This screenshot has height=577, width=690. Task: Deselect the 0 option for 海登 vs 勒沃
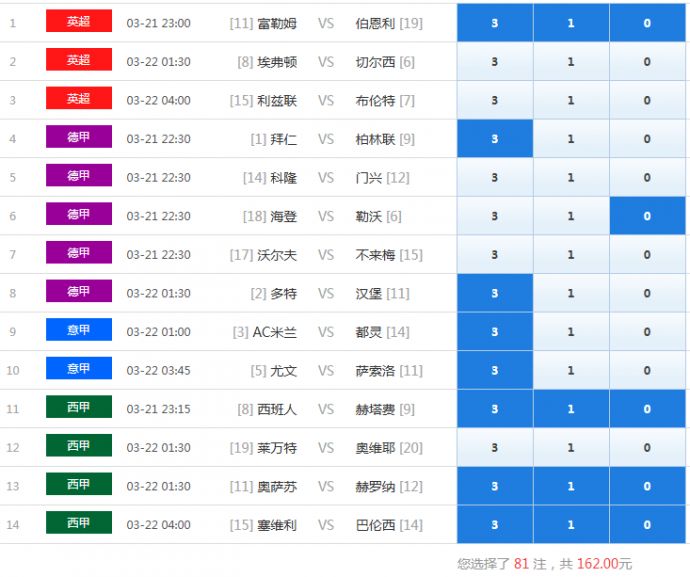pyautogui.click(x=647, y=216)
